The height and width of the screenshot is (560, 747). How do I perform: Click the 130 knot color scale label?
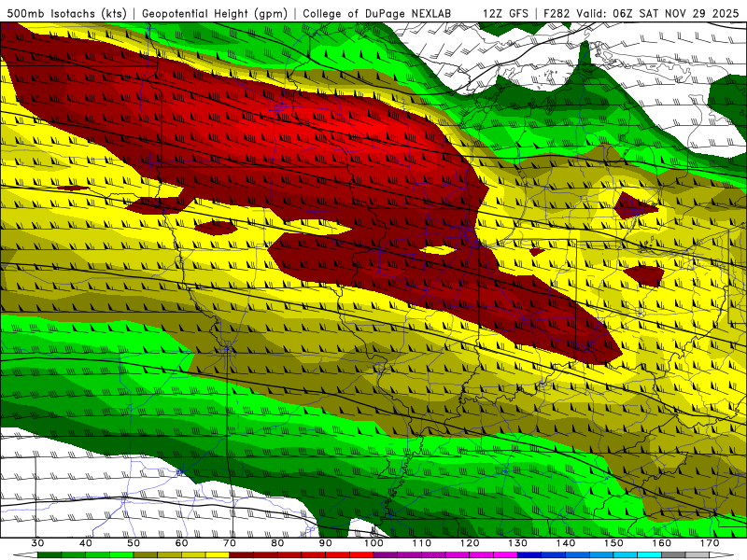pos(518,543)
